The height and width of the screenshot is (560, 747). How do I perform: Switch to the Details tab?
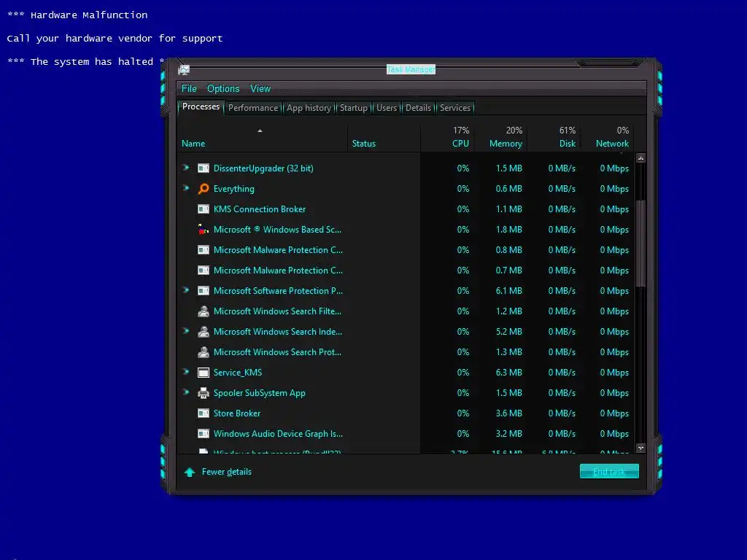pyautogui.click(x=418, y=108)
